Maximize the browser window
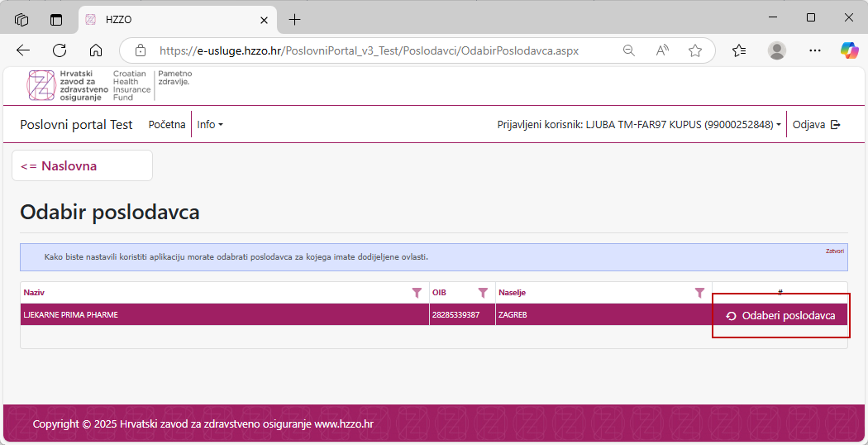 point(810,17)
